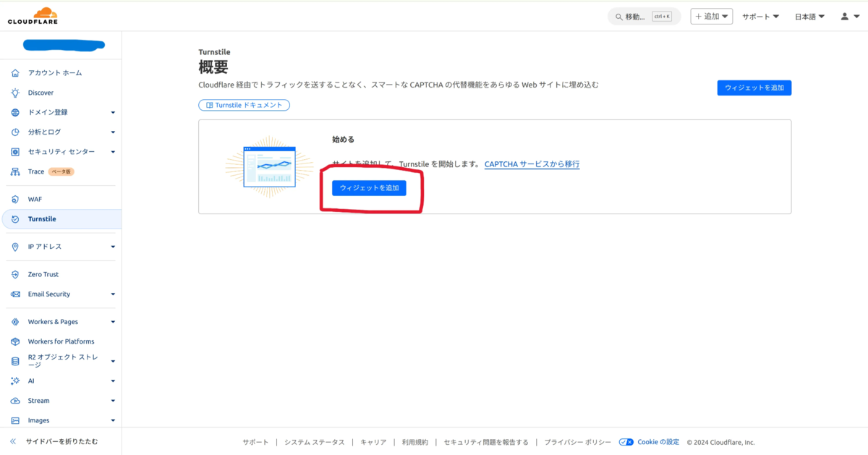Select アカウント ホーム in sidebar

[55, 73]
